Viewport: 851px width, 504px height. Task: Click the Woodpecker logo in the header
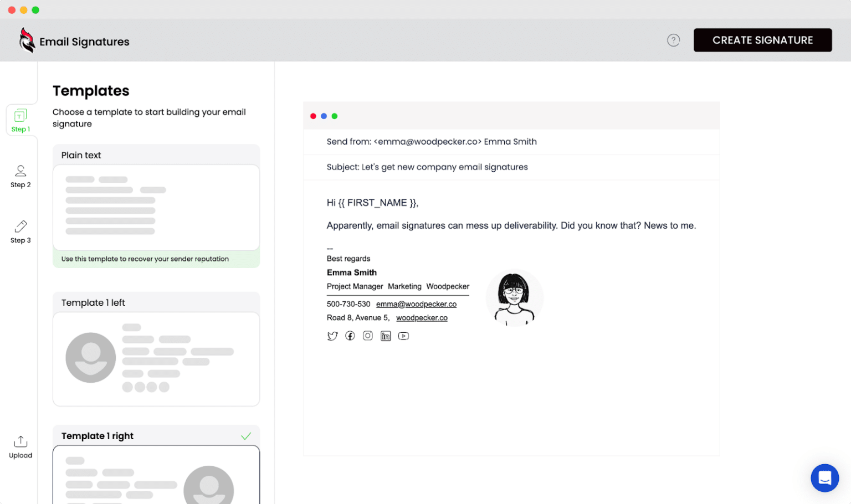pyautogui.click(x=27, y=40)
